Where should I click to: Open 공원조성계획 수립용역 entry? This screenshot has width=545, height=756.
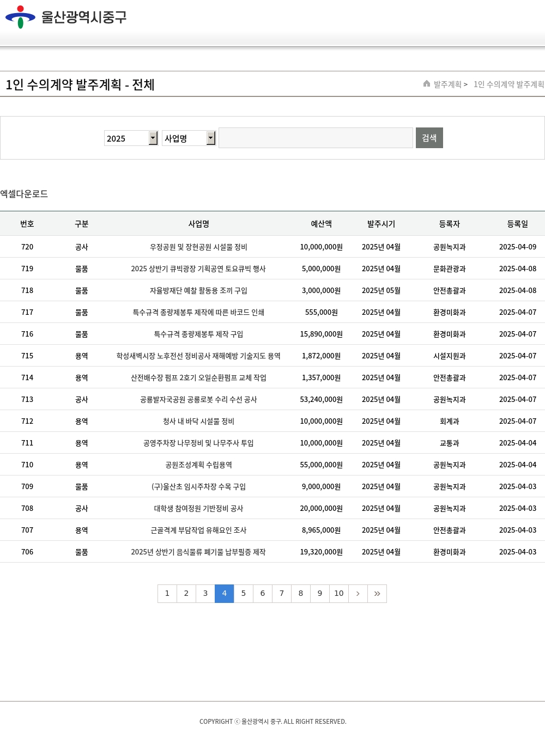[x=198, y=465]
